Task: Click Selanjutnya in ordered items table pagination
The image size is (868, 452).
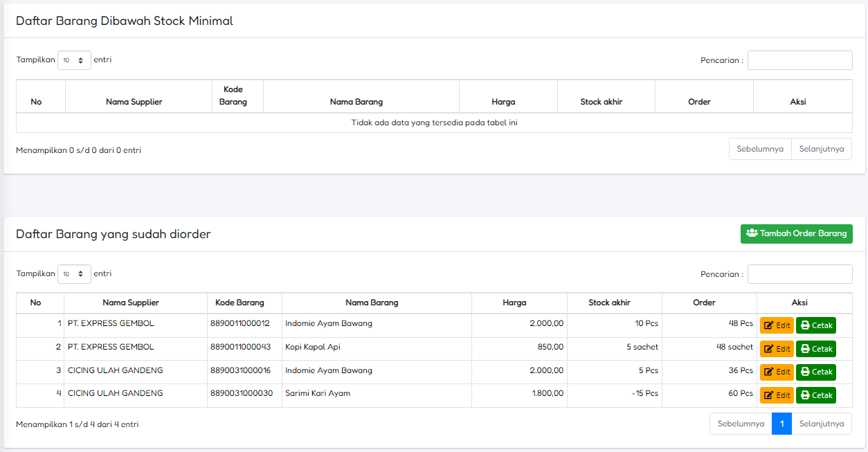Action: (x=822, y=424)
